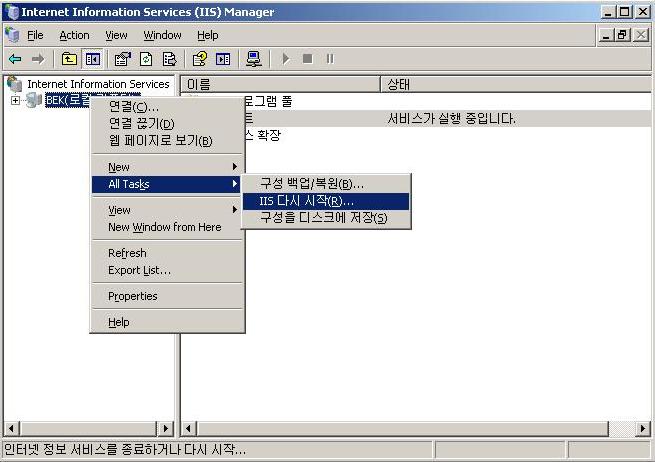655x462 pixels.
Task: Click the 서비스가 실행 중입니다. status cell
Action: pyautogui.click(x=451, y=119)
